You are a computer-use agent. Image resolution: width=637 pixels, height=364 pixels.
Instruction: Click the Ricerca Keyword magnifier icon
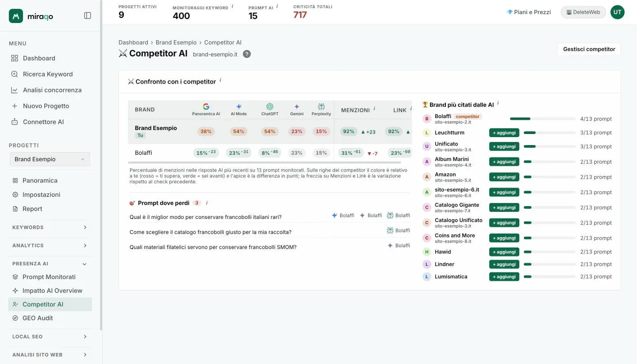pyautogui.click(x=15, y=74)
